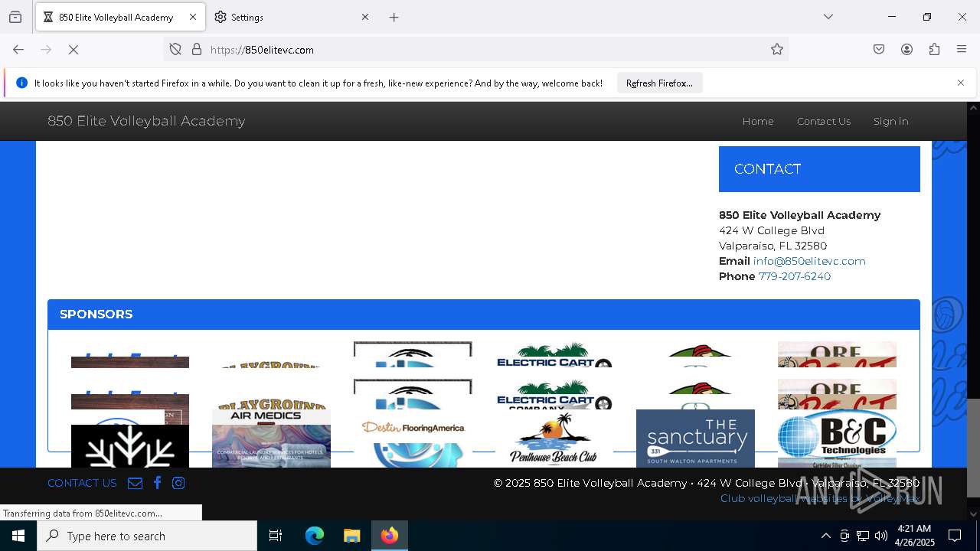Open tracking protection shield icon
Image resolution: width=980 pixels, height=551 pixels.
tap(175, 50)
